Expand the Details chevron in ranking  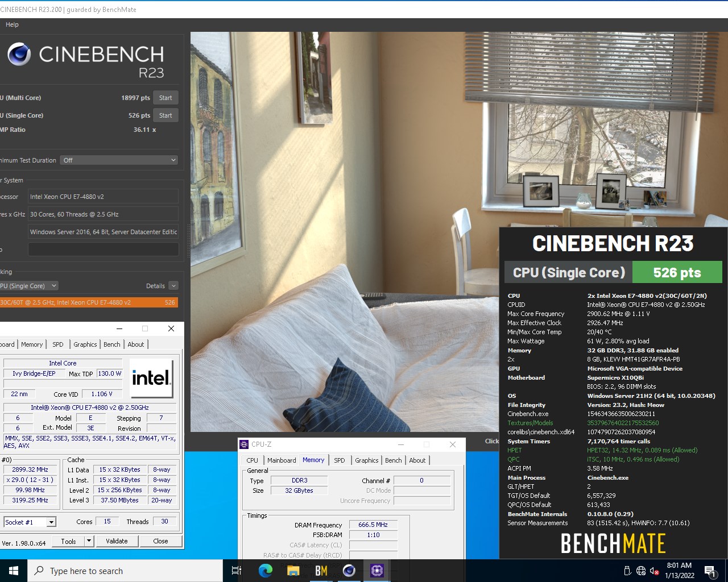[173, 286]
